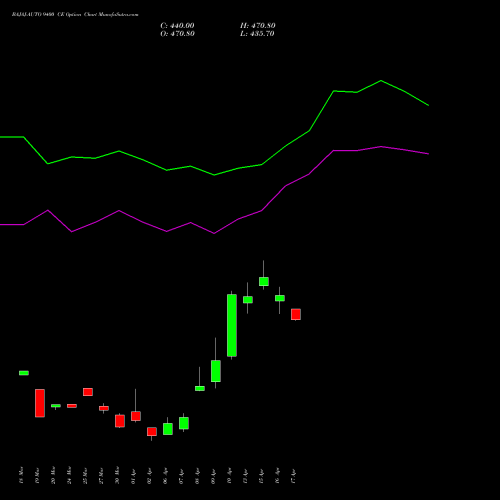Select the 20 Mar date label
Viewport: 500px width, 500px height.
[53, 475]
